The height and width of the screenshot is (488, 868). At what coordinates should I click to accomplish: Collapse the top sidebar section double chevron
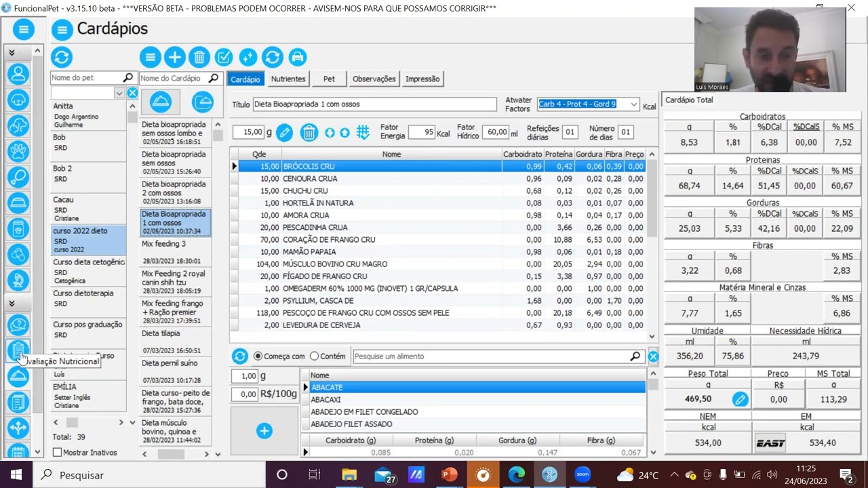[12, 52]
